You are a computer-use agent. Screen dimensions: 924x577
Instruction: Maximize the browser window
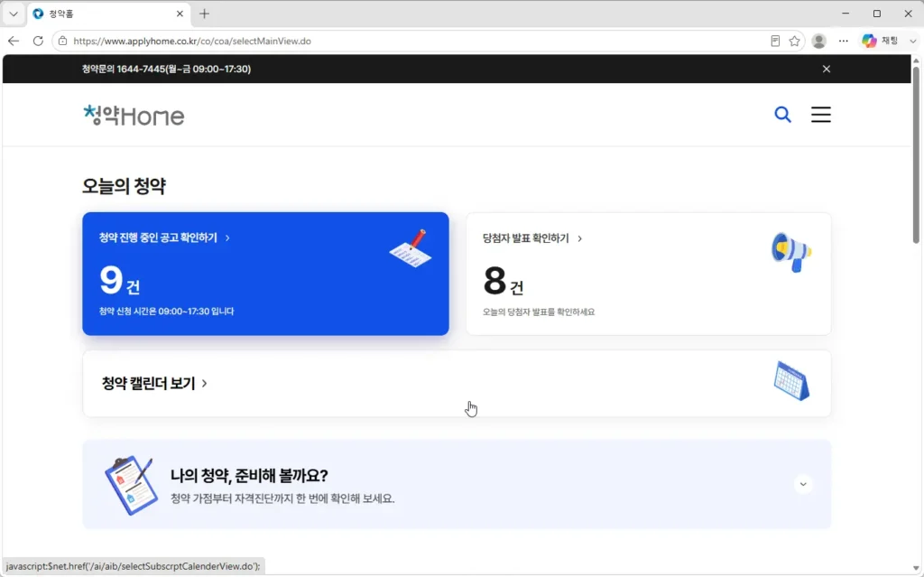tap(877, 14)
